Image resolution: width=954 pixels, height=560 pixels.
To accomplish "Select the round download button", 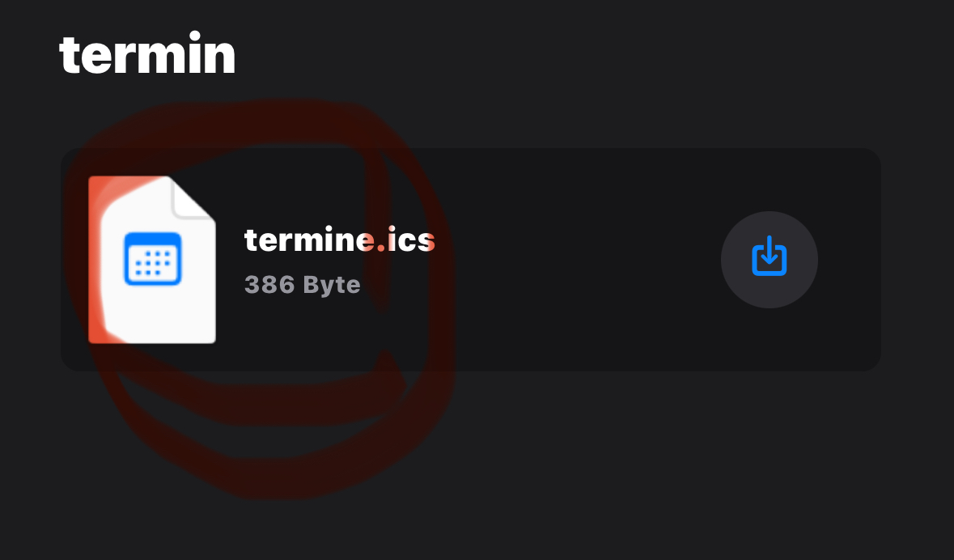I will click(x=769, y=260).
